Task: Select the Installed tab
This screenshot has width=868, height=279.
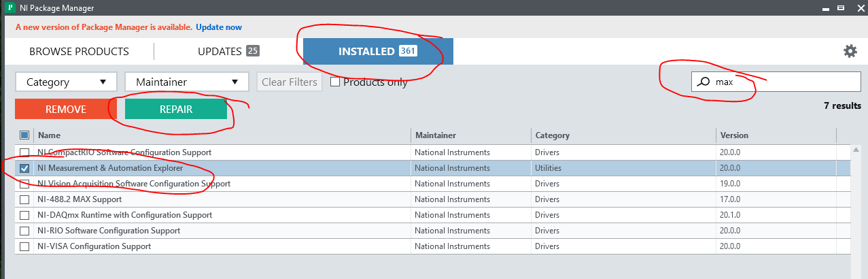Action: [378, 51]
